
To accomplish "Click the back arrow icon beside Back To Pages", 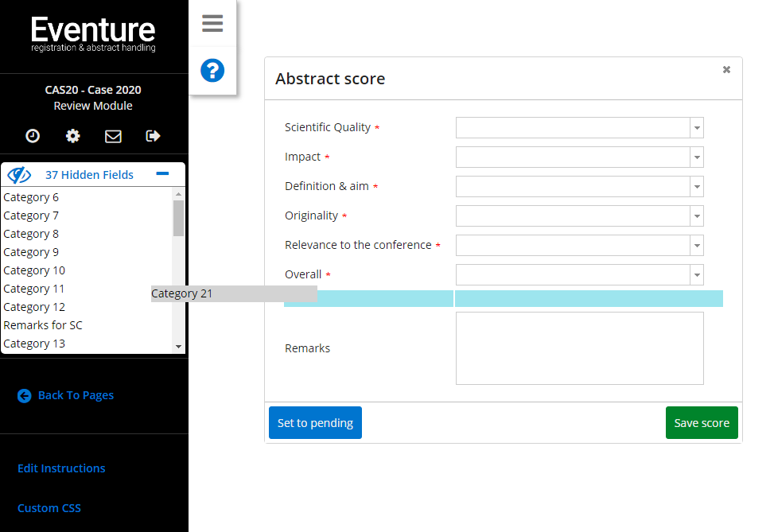I will click(25, 395).
